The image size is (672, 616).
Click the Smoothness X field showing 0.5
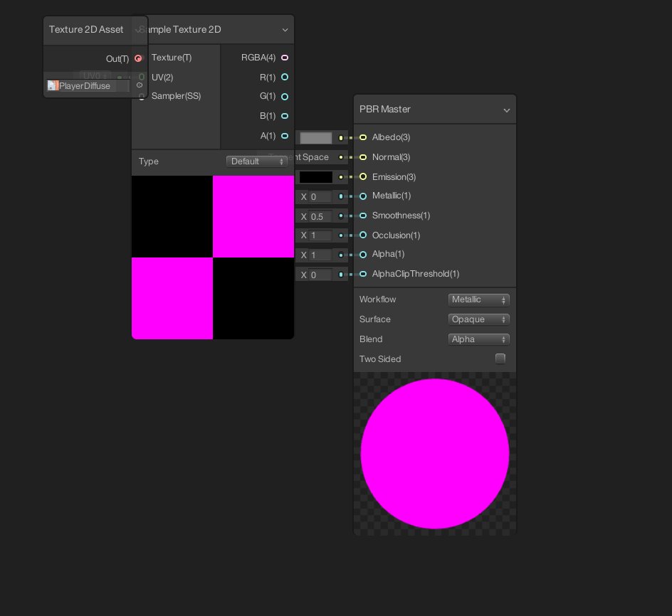pyautogui.click(x=320, y=216)
